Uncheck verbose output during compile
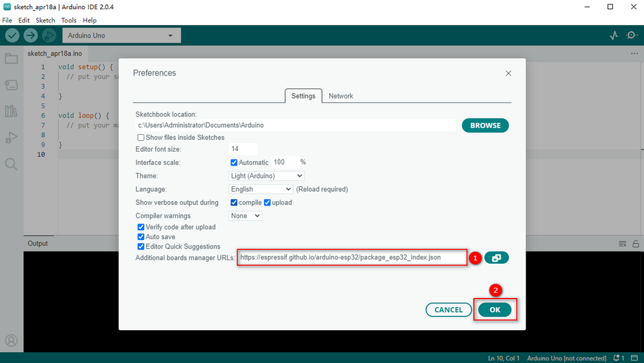The height and width of the screenshot is (363, 644). coord(234,202)
